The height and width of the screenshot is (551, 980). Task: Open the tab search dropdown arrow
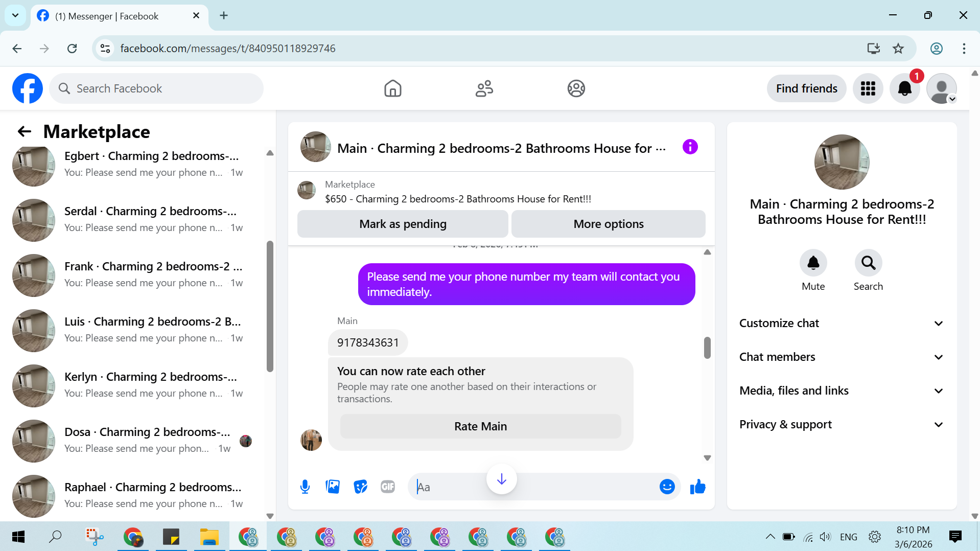[15, 15]
